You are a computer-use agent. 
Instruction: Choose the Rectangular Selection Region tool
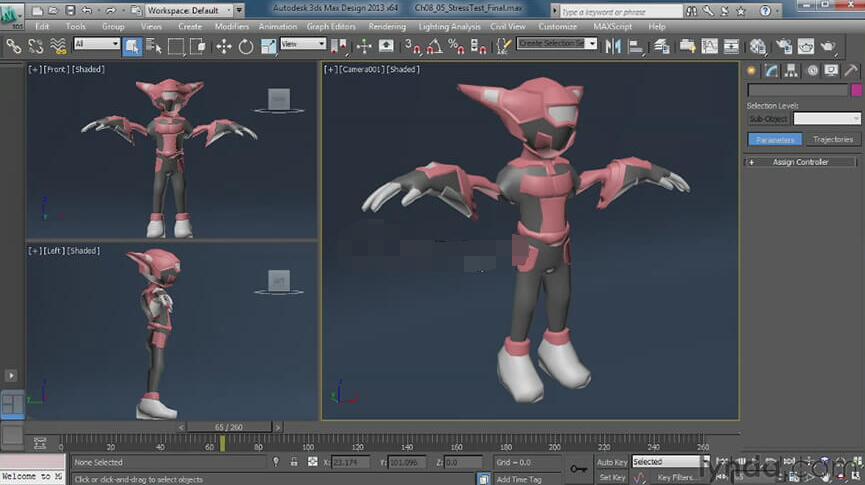point(175,46)
